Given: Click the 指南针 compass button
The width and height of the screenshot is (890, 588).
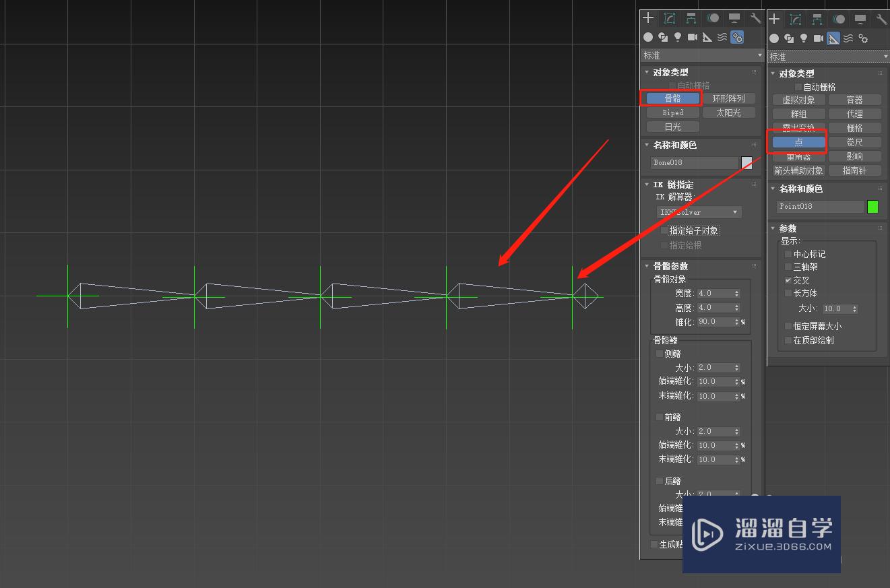Looking at the screenshot, I should (x=854, y=170).
